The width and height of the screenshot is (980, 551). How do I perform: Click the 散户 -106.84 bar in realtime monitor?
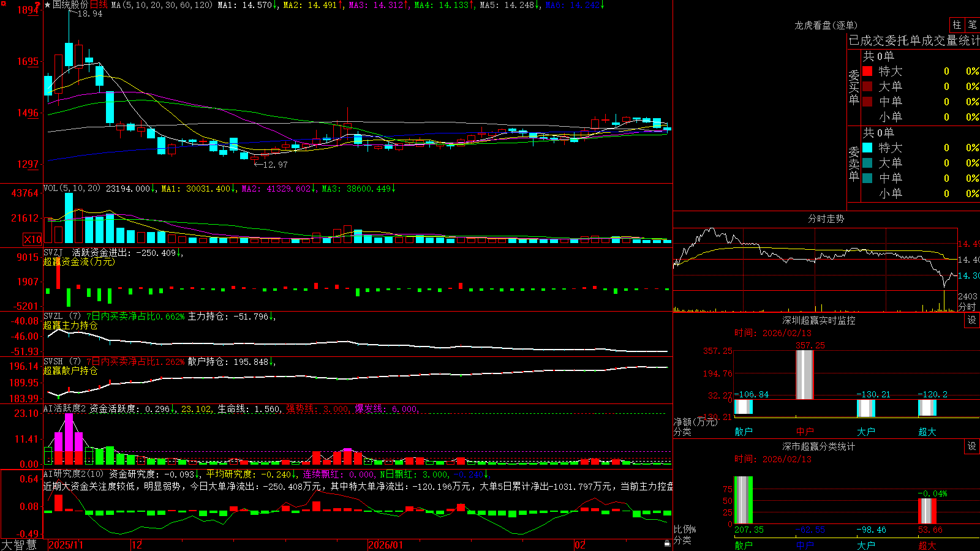[744, 407]
